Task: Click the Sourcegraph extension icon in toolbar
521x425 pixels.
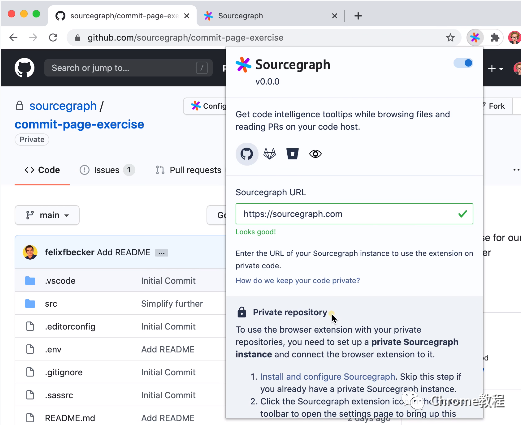Action: (x=475, y=37)
